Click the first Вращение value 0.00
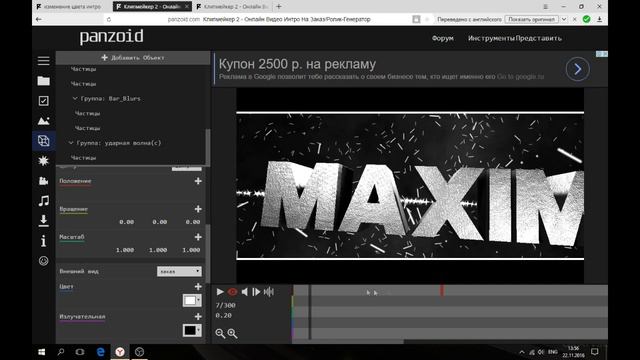This screenshot has height=360, width=640. click(127, 222)
